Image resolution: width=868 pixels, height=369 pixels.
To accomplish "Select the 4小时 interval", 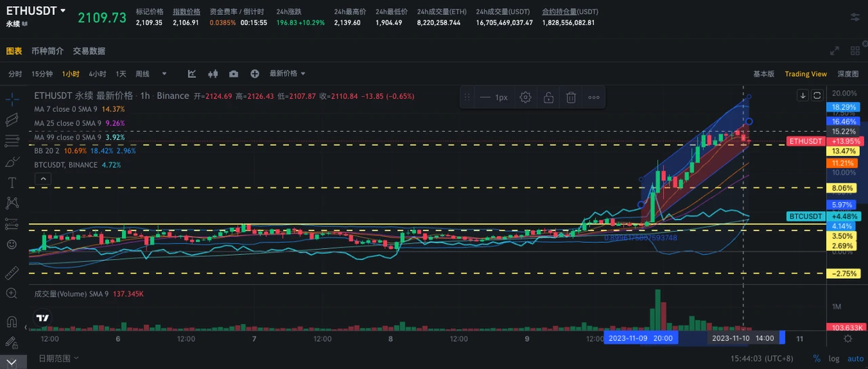I will pos(97,74).
